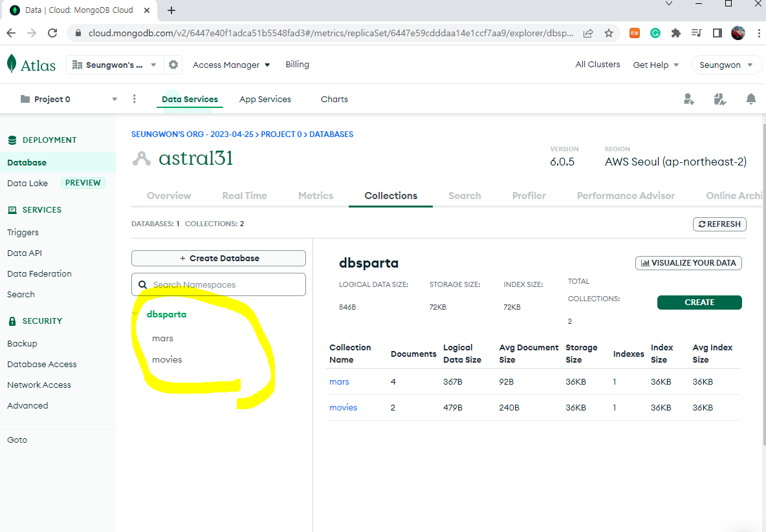Screen dimensions: 766x532
Task: Open the Performance Advisor tab
Action: point(626,196)
